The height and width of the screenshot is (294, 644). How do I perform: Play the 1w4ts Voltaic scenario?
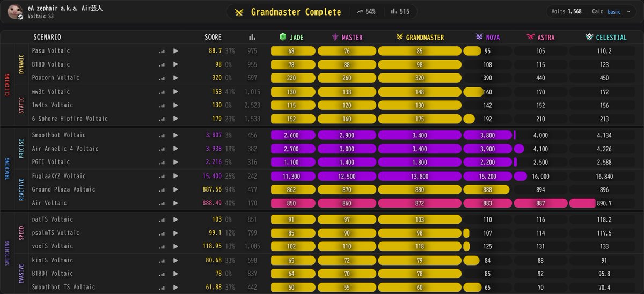pyautogui.click(x=175, y=105)
